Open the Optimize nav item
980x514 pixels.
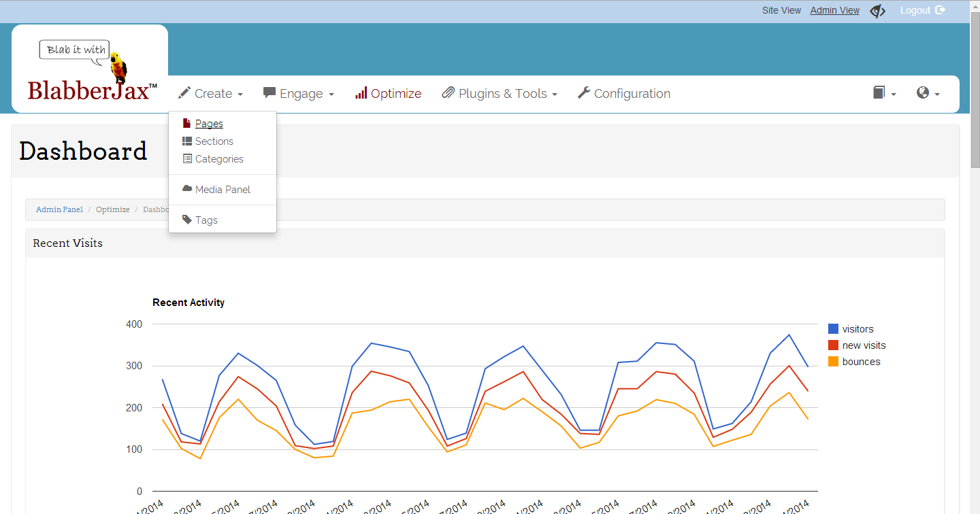pyautogui.click(x=388, y=94)
